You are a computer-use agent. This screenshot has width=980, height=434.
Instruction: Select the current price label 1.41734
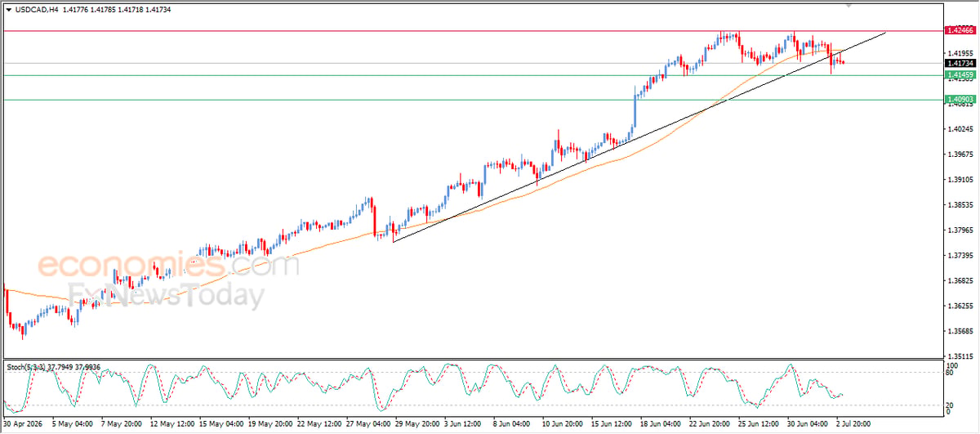click(959, 63)
